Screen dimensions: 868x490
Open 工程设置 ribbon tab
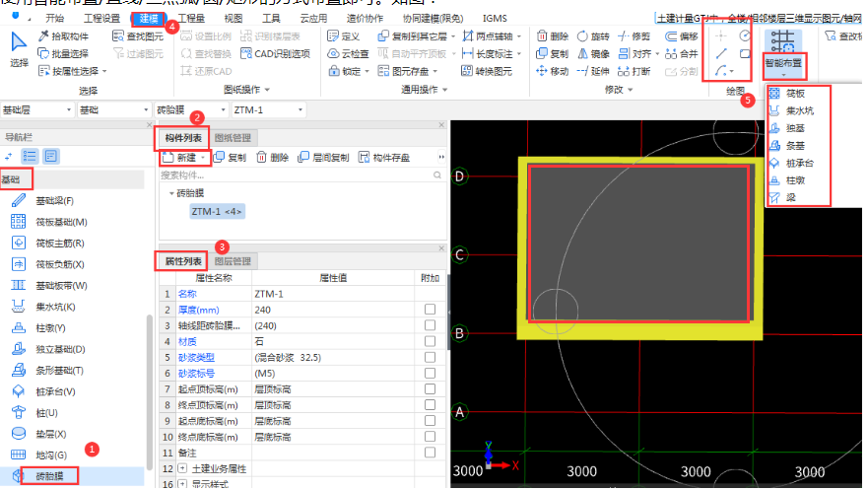coord(101,19)
